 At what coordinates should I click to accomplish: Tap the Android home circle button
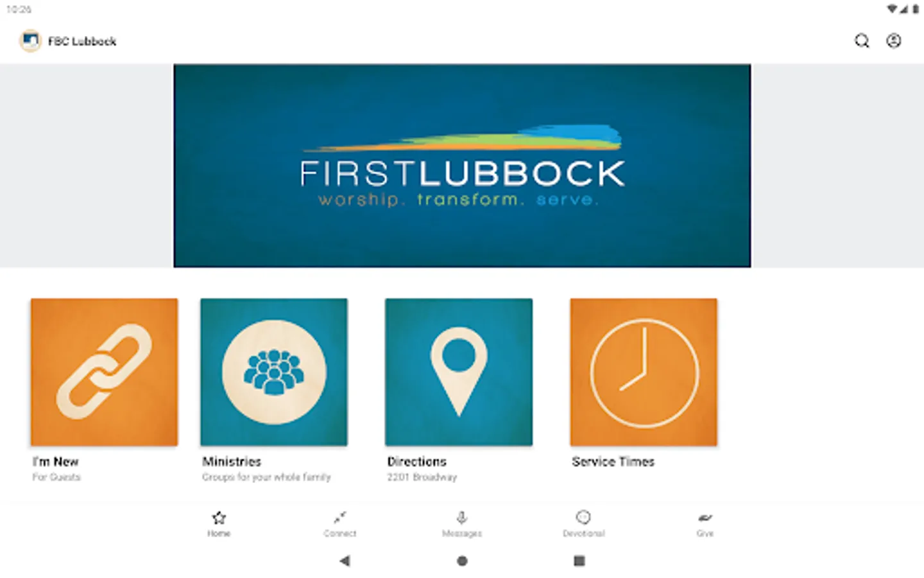coord(462,561)
